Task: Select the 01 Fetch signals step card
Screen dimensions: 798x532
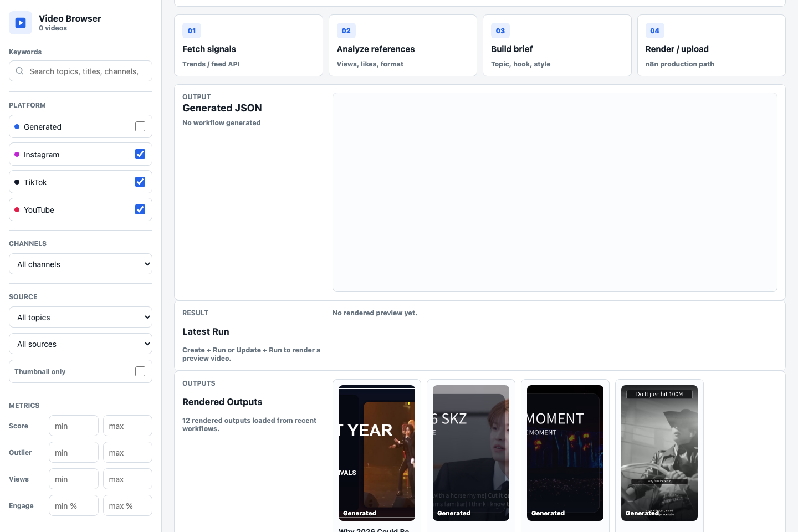Action: [248, 45]
